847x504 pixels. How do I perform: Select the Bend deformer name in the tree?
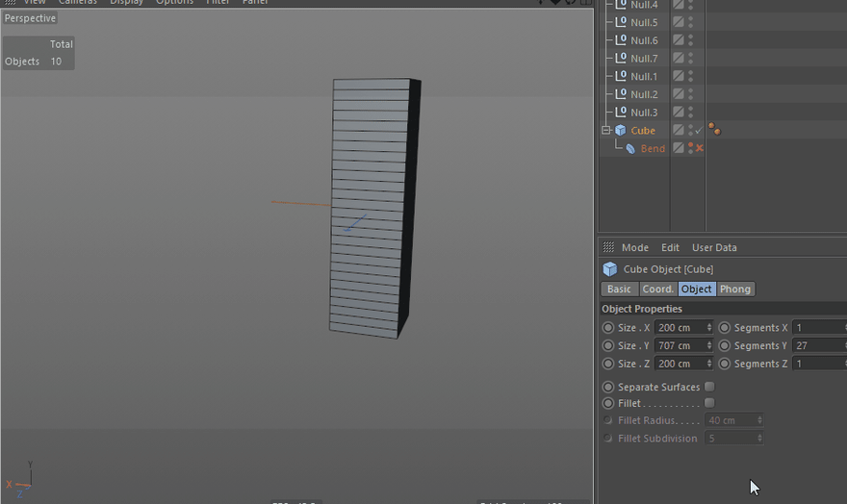(653, 148)
